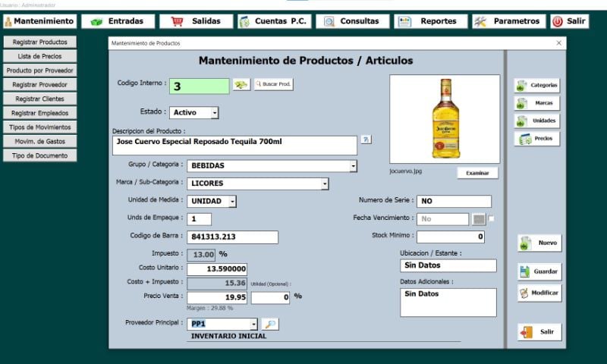Open Producto por Proveedor
Image resolution: width=607 pixels, height=364 pixels.
[40, 71]
